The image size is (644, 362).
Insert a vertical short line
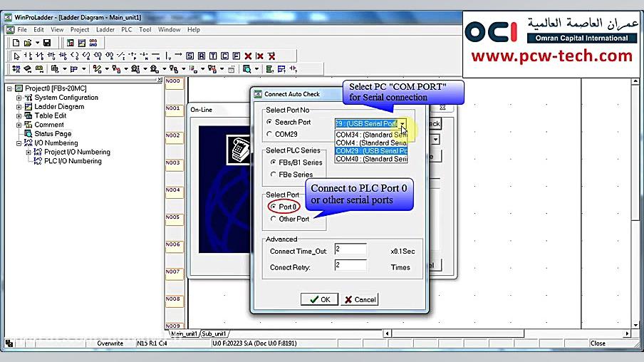tap(167, 56)
